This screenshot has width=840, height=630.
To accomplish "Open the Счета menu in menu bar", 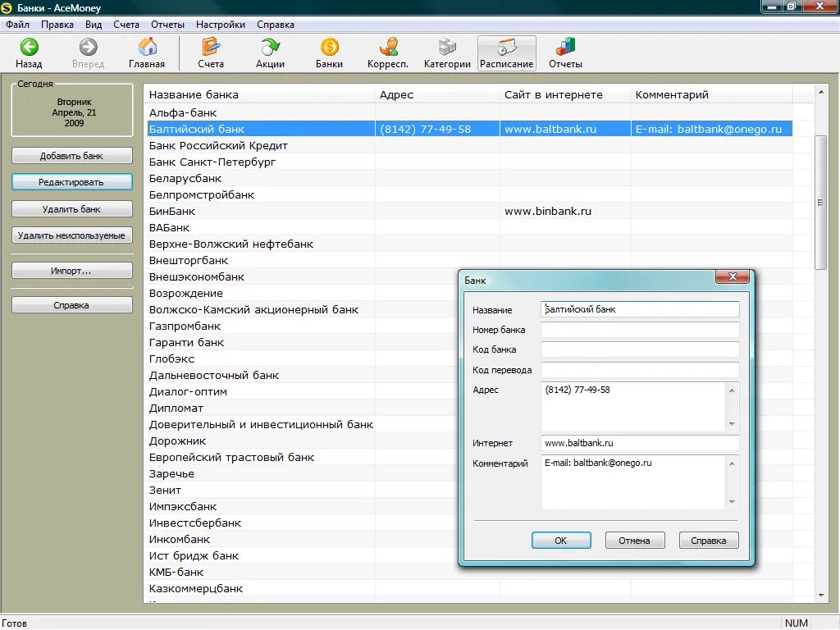I will tap(126, 25).
